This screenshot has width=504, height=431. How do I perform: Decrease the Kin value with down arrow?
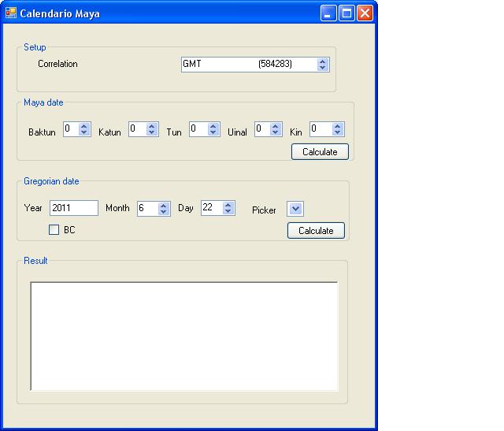[x=338, y=132]
